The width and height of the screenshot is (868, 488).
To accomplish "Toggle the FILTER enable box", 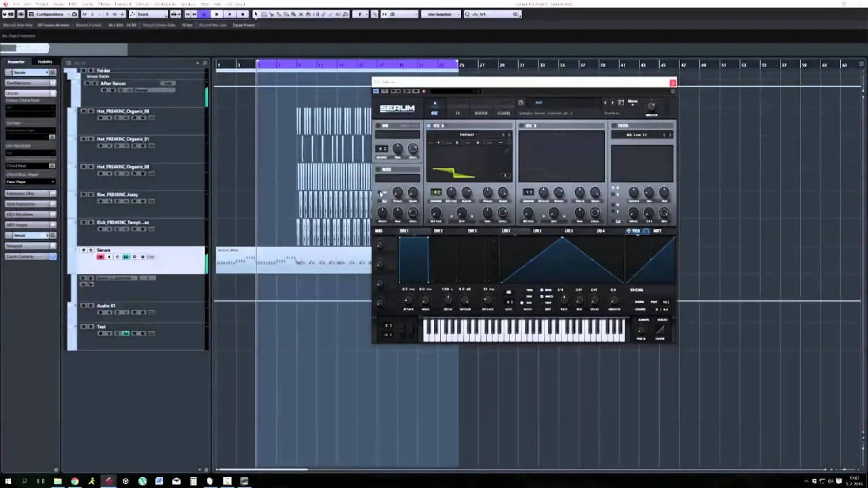I will pyautogui.click(x=614, y=125).
